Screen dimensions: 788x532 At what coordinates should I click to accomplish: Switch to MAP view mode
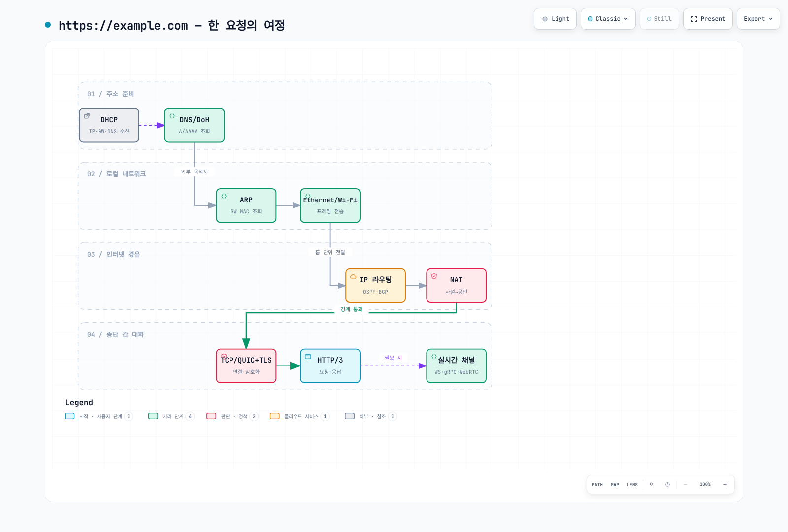pos(615,485)
